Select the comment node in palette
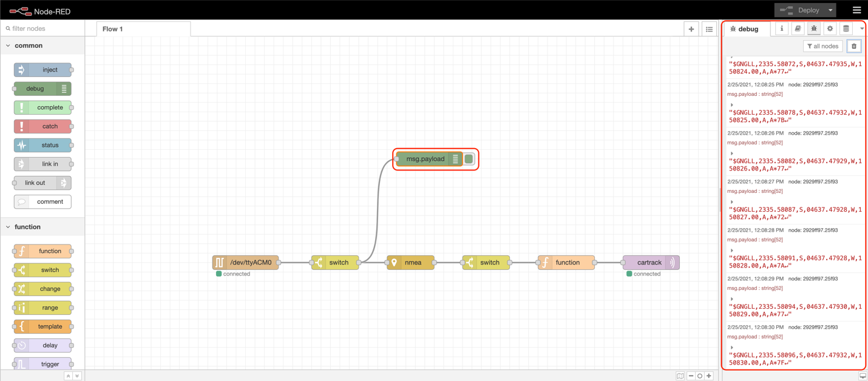The height and width of the screenshot is (381, 868). coord(42,201)
